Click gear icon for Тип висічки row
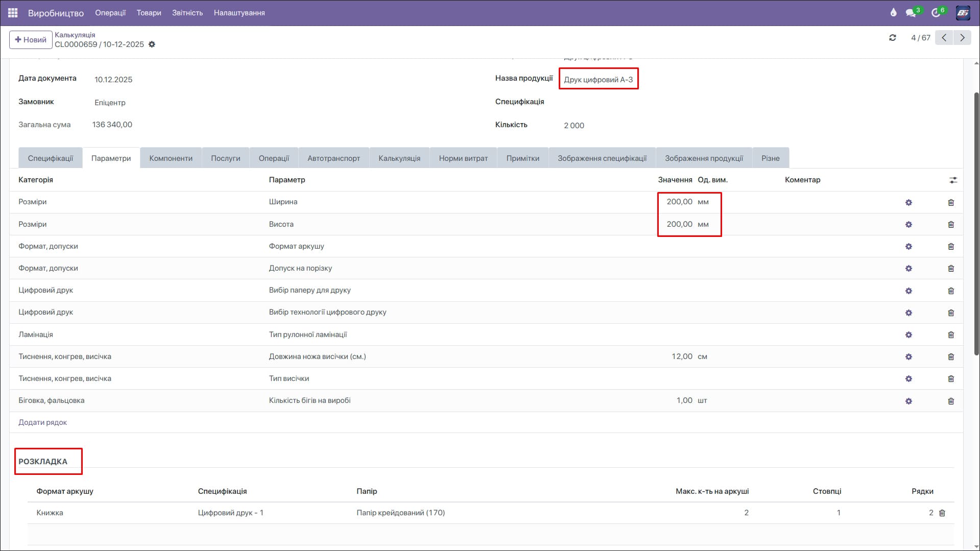 pos(908,379)
